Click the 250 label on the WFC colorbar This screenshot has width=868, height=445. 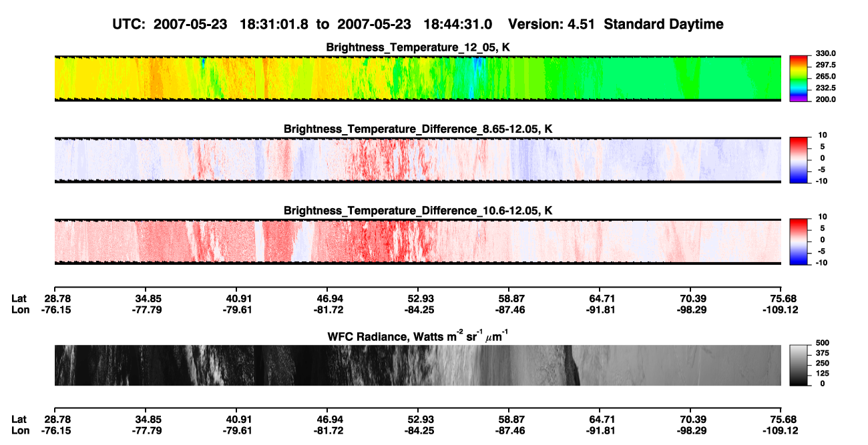pyautogui.click(x=822, y=363)
